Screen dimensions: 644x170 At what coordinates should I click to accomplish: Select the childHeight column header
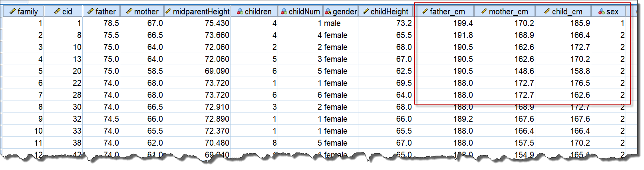pos(386,12)
